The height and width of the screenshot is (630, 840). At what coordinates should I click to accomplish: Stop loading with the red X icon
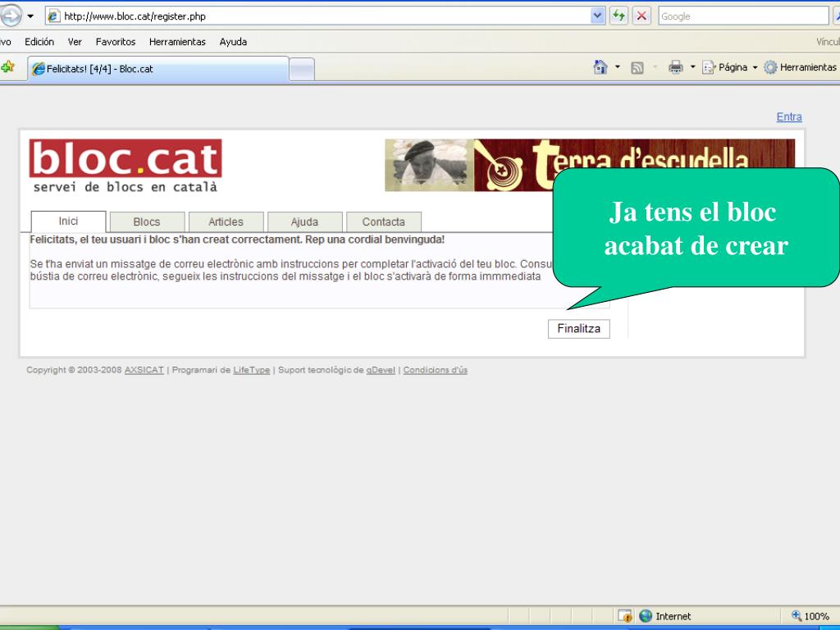click(641, 16)
